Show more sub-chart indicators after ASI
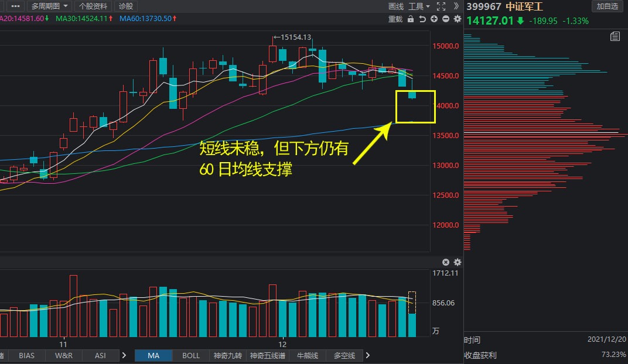This screenshot has width=628, height=364. coord(124,355)
